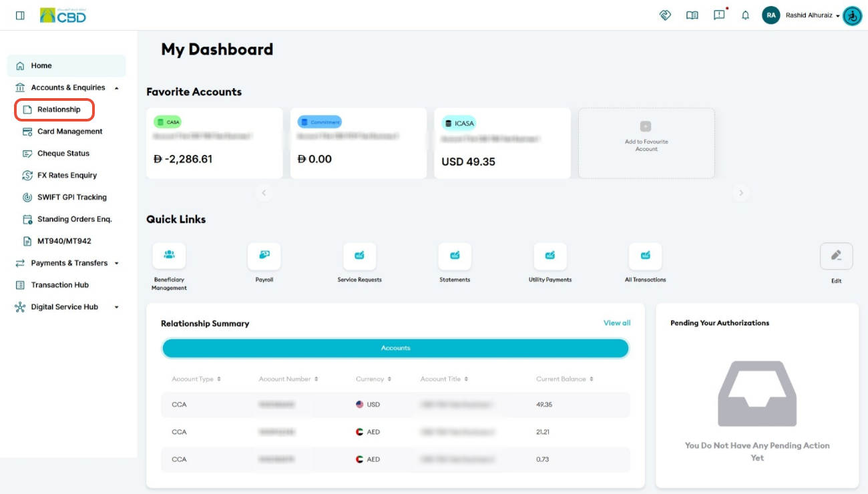Open Cheque Status

pos(63,154)
